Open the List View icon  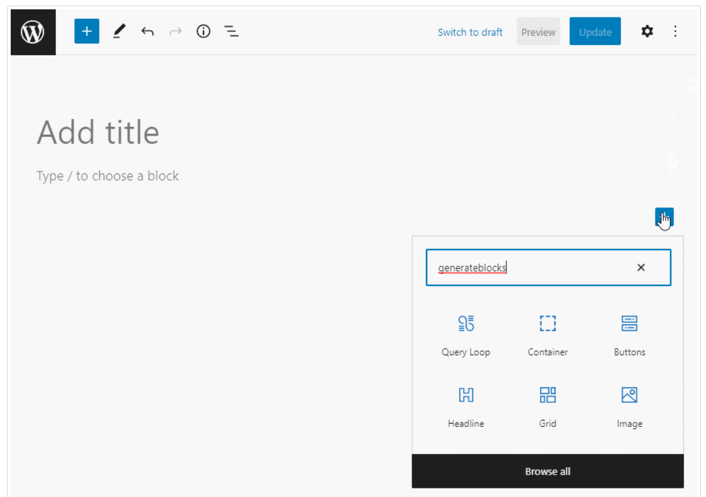click(231, 32)
